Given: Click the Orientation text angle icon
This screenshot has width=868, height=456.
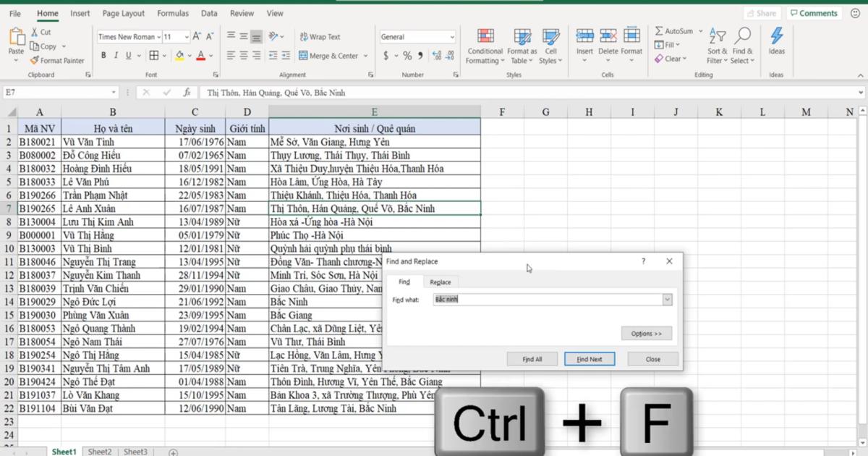Looking at the screenshot, I should click(x=273, y=36).
